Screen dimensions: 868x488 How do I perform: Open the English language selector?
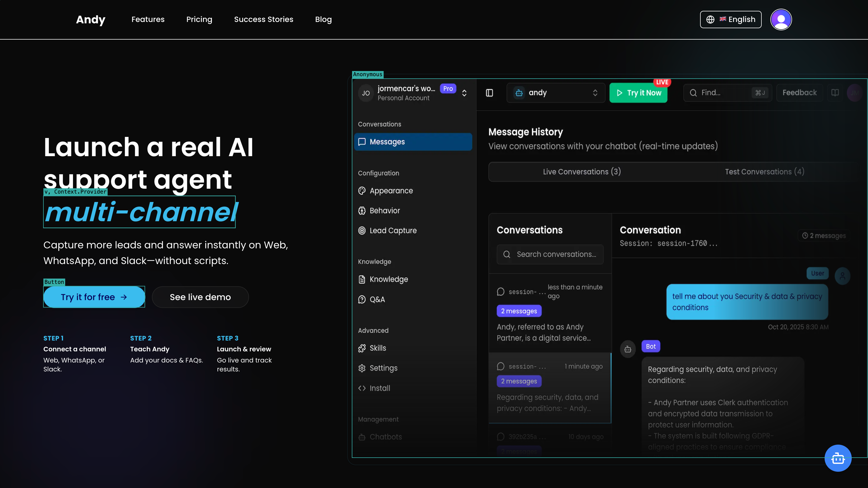[730, 20]
